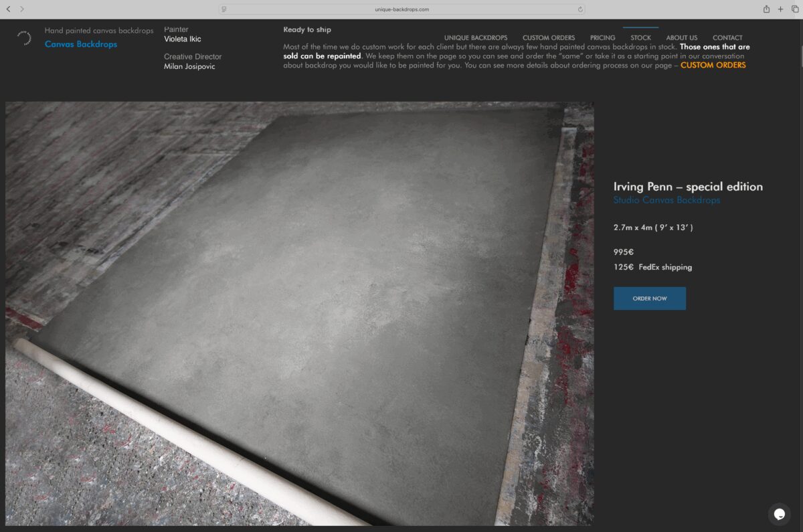Select the 2.7m x 4m size text
This screenshot has height=532, width=803.
point(653,228)
